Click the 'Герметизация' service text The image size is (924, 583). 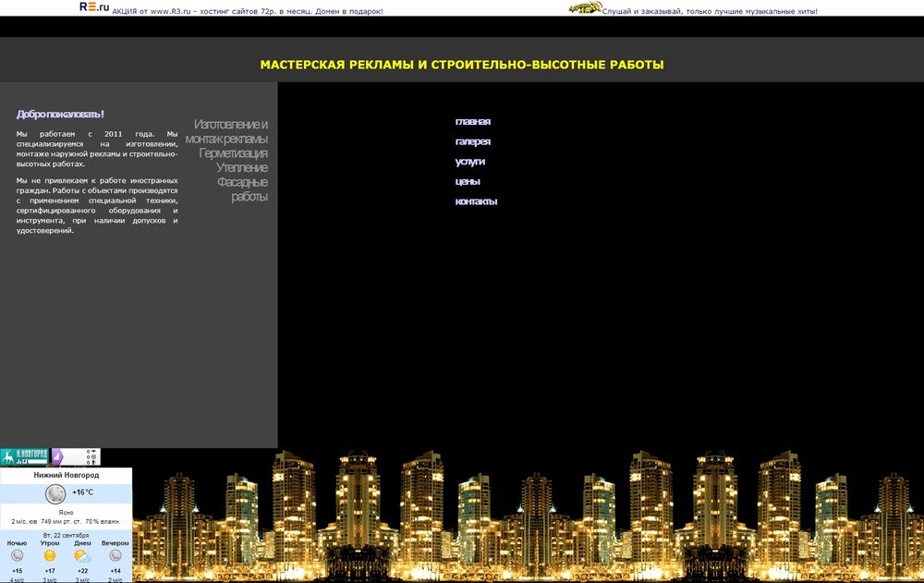click(x=234, y=153)
